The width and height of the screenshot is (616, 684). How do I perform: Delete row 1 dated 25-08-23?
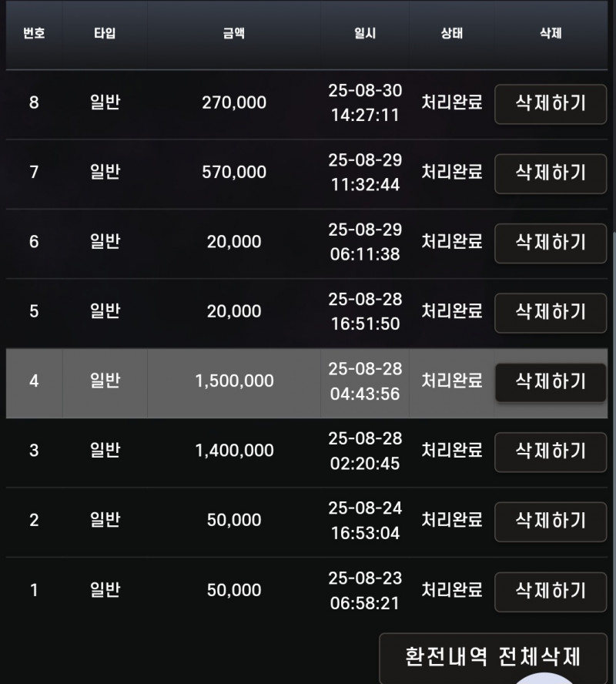[x=550, y=591]
